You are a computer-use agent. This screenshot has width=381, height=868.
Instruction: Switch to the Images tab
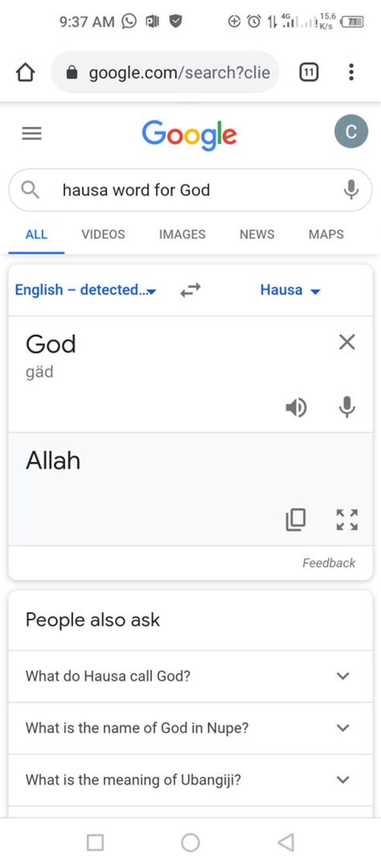[182, 235]
